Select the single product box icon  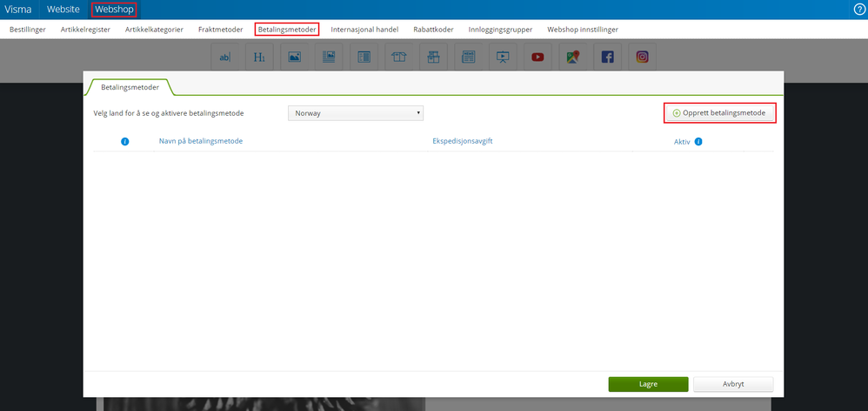point(398,57)
